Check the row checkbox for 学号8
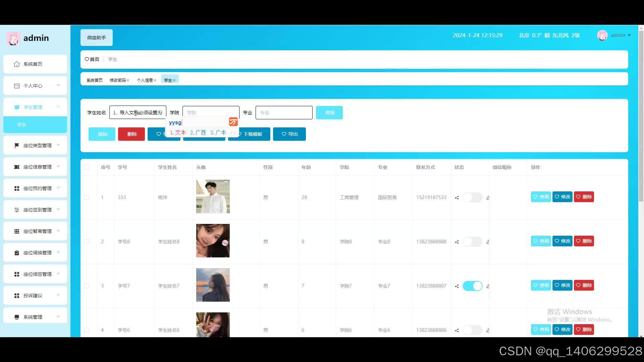The height and width of the screenshot is (362, 644). tap(87, 242)
